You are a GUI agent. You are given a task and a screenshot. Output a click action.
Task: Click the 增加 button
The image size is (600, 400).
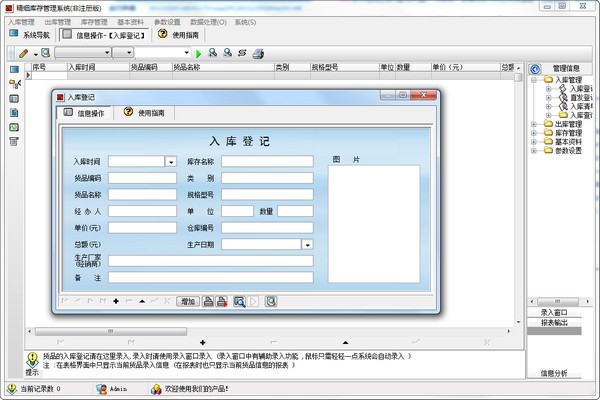point(187,301)
